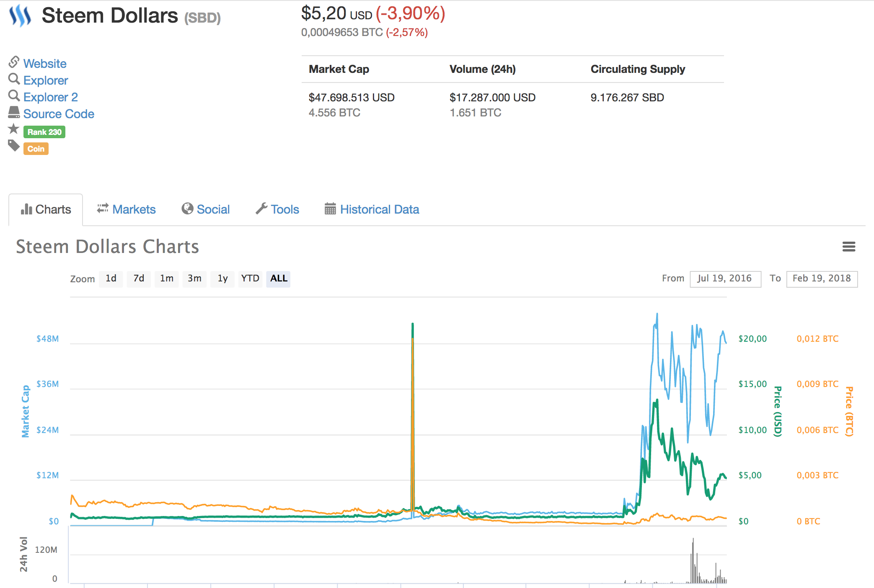Switch to the Historical Data tab
The width and height of the screenshot is (874, 588).
click(x=372, y=209)
